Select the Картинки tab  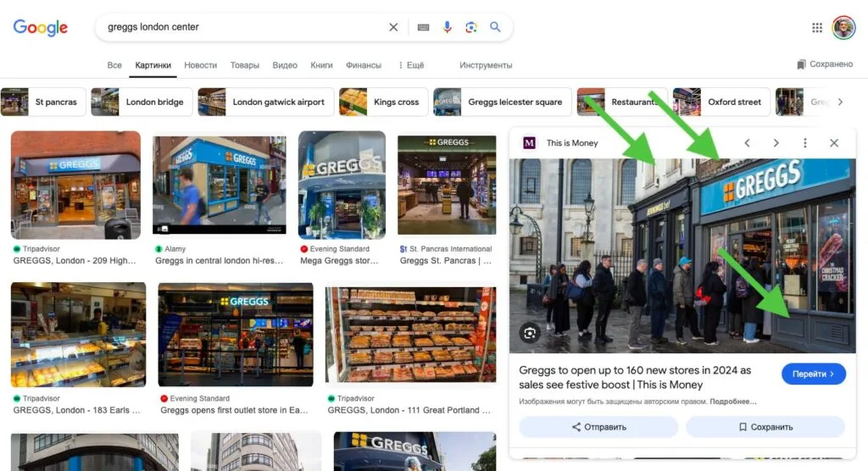153,65
